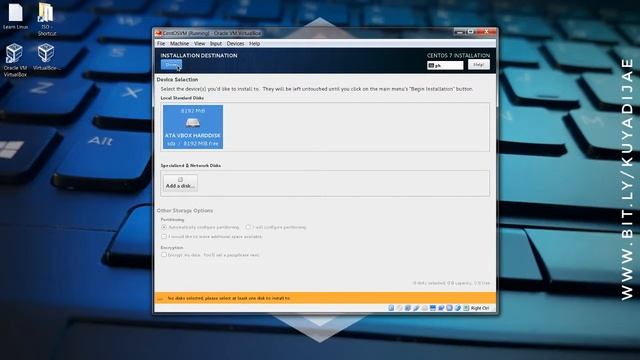Click the INSTALLATION DESTINATION title

199,55
